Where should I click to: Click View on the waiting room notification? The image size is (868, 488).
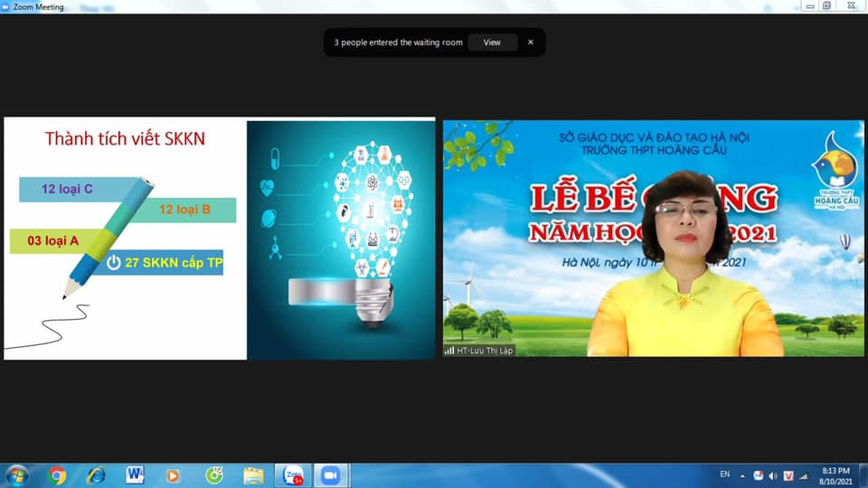click(492, 42)
